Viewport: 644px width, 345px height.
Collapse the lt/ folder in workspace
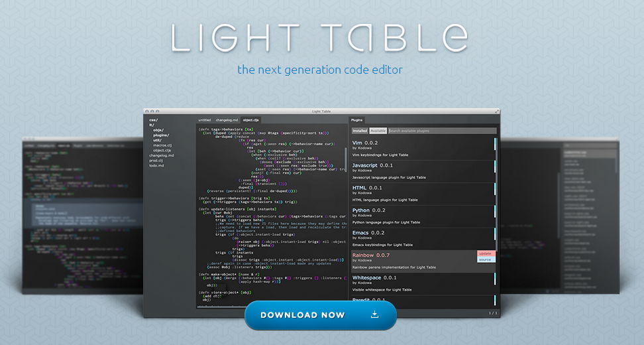[151, 125]
